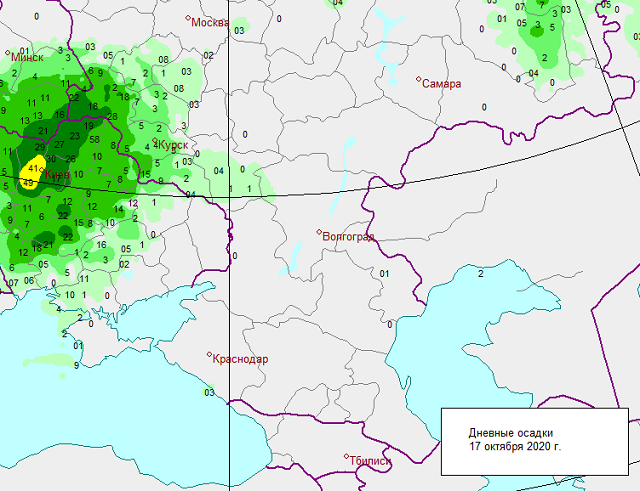
Task: Select the Минск city marker circle
Action: (x=10, y=54)
